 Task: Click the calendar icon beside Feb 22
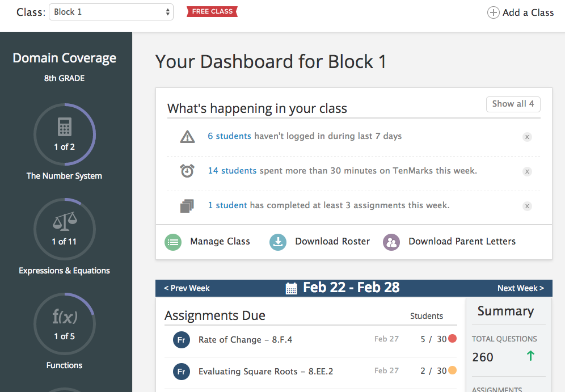pyautogui.click(x=291, y=288)
